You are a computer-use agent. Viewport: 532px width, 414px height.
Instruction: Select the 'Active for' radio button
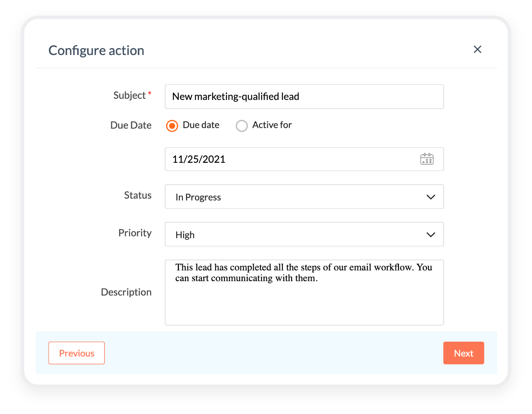pyautogui.click(x=242, y=126)
